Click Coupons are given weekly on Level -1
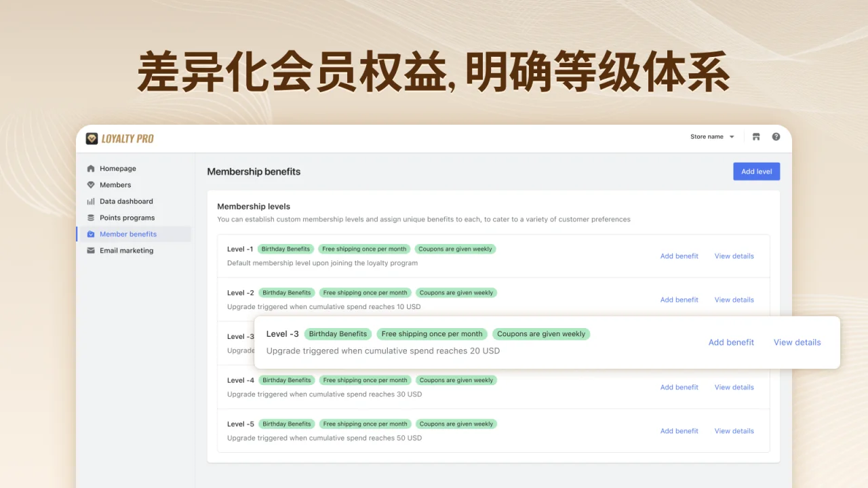 pyautogui.click(x=455, y=249)
